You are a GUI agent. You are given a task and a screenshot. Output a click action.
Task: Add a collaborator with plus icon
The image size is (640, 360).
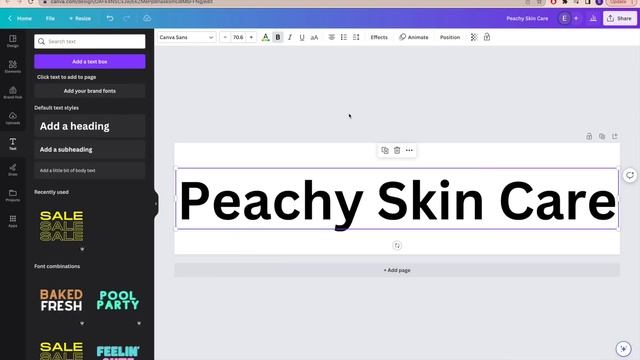coord(576,18)
